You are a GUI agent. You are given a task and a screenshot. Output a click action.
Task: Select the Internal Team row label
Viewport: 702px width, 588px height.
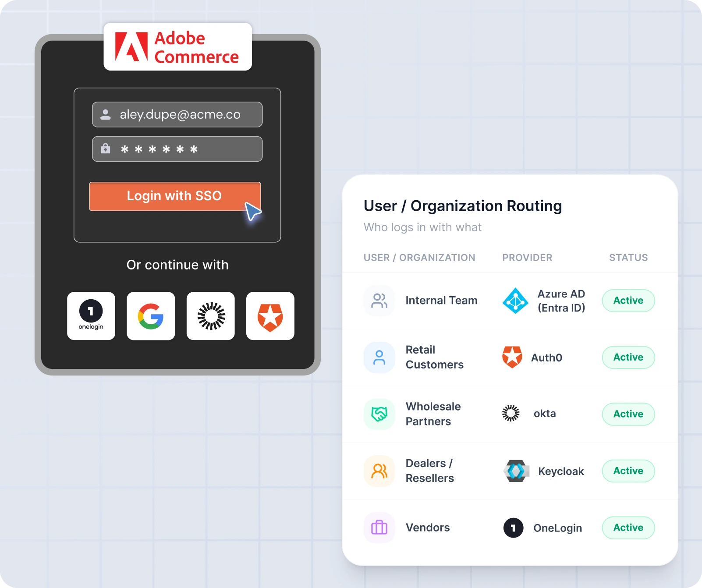441,301
